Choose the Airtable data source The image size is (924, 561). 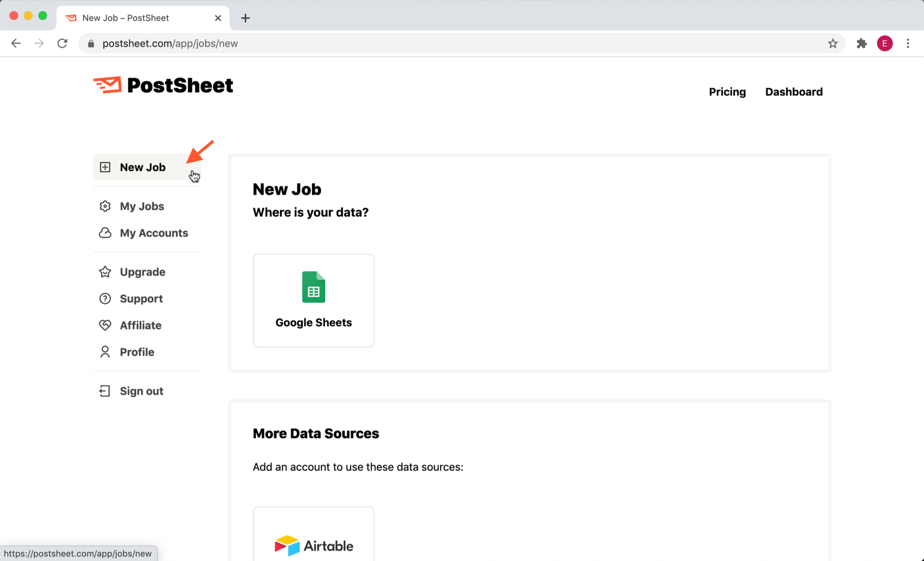[x=314, y=537]
